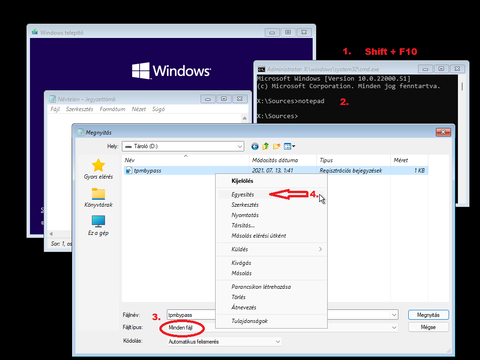Click the Up one level folder icon
This screenshot has height=360, width=480.
tap(266, 146)
